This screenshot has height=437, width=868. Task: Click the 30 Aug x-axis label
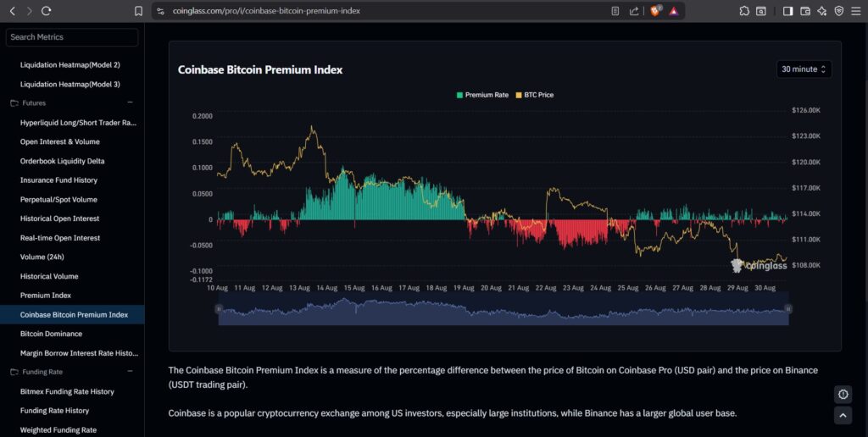[765, 288]
